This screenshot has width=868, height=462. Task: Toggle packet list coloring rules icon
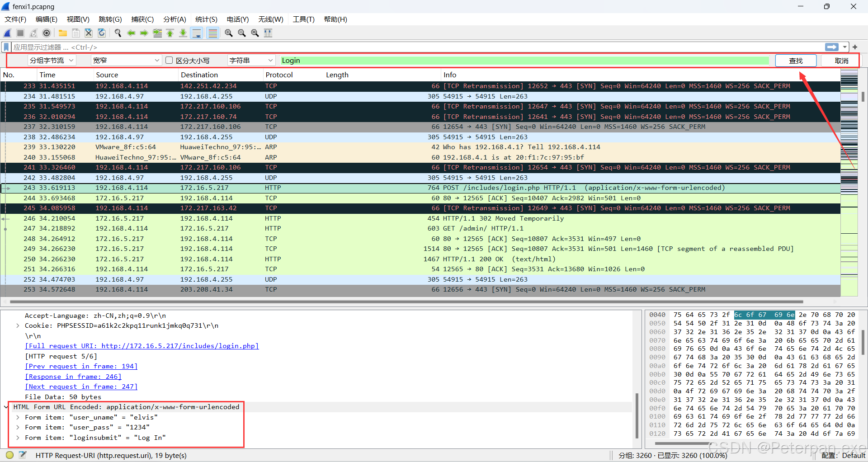point(213,33)
